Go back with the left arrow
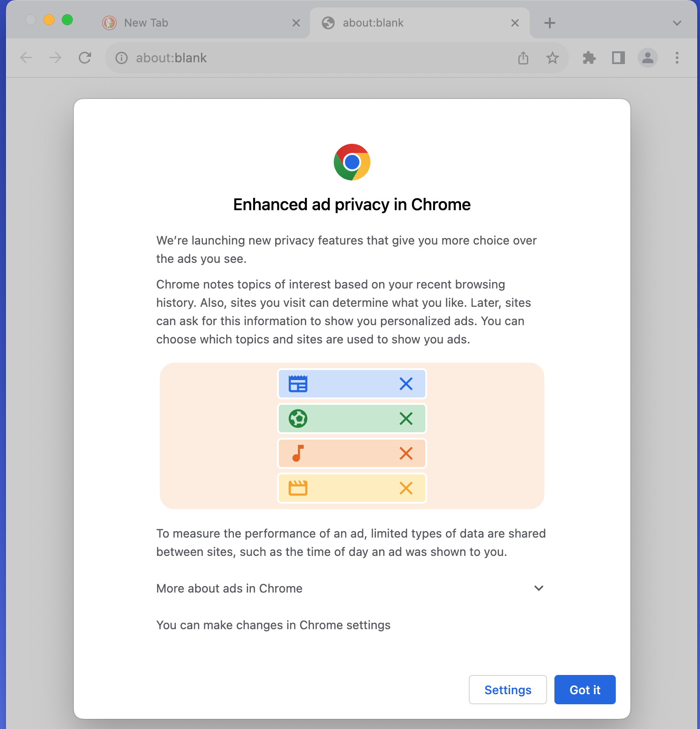 [26, 58]
